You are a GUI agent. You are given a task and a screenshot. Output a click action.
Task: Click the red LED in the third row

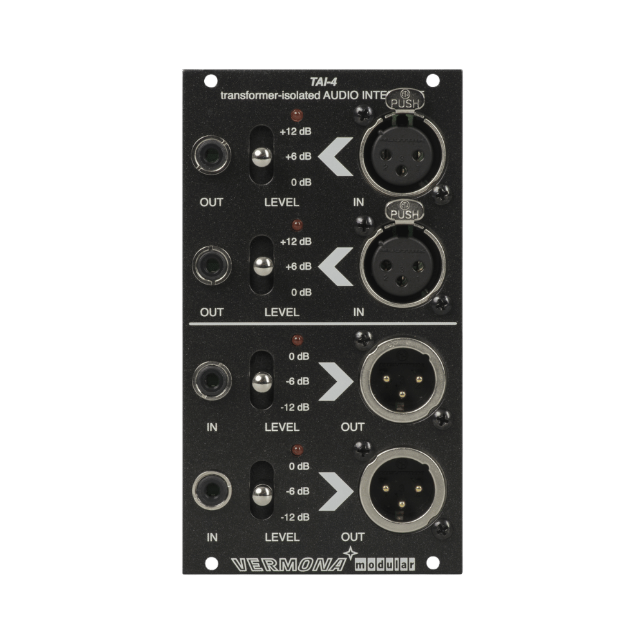pyautogui.click(x=298, y=340)
